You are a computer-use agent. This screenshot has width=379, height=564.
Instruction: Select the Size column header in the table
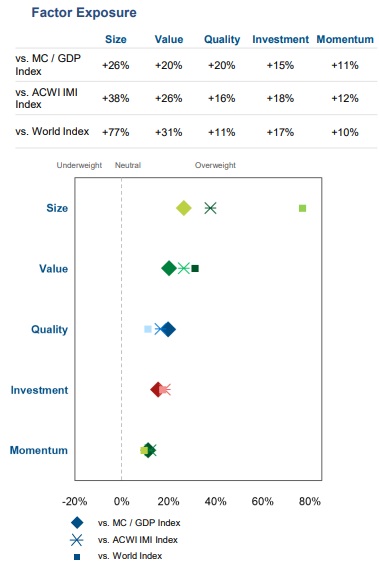pyautogui.click(x=116, y=39)
